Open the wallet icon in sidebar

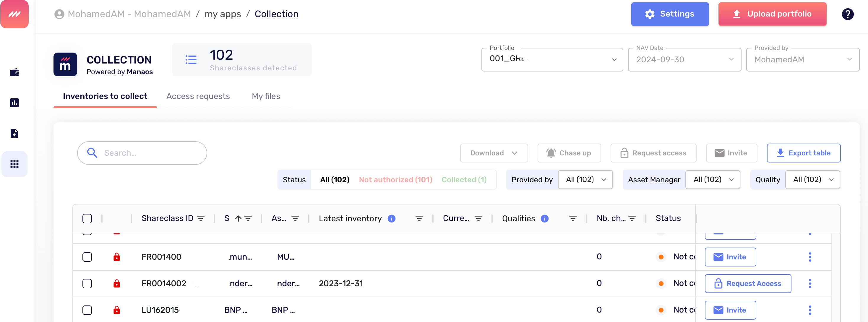click(14, 72)
